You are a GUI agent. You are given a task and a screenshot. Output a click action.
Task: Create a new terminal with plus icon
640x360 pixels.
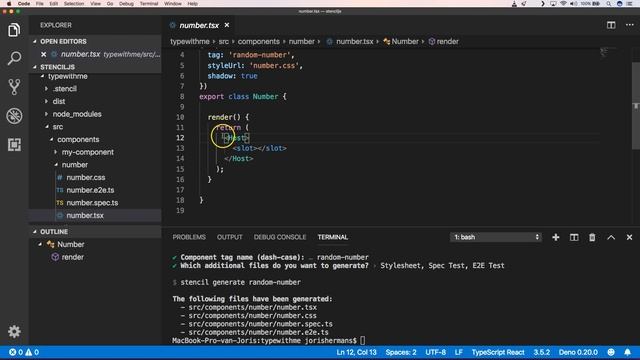(x=556, y=237)
